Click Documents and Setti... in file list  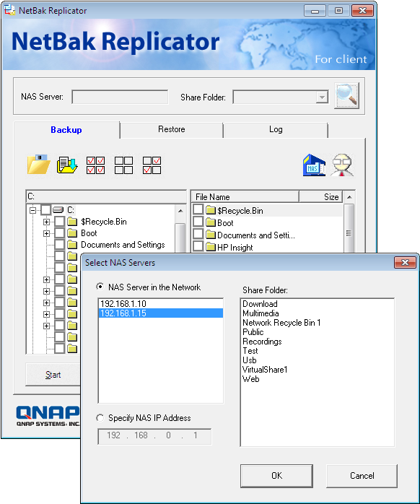pyautogui.click(x=255, y=235)
